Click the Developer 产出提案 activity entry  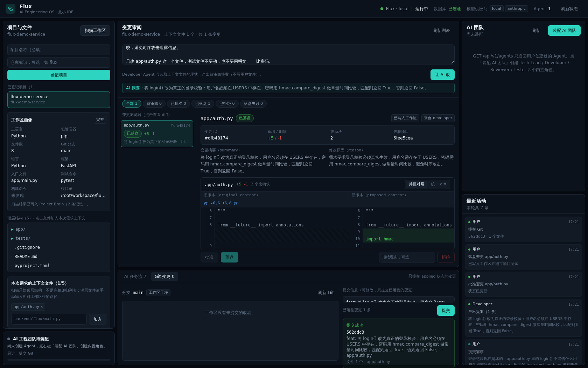pos(524,318)
